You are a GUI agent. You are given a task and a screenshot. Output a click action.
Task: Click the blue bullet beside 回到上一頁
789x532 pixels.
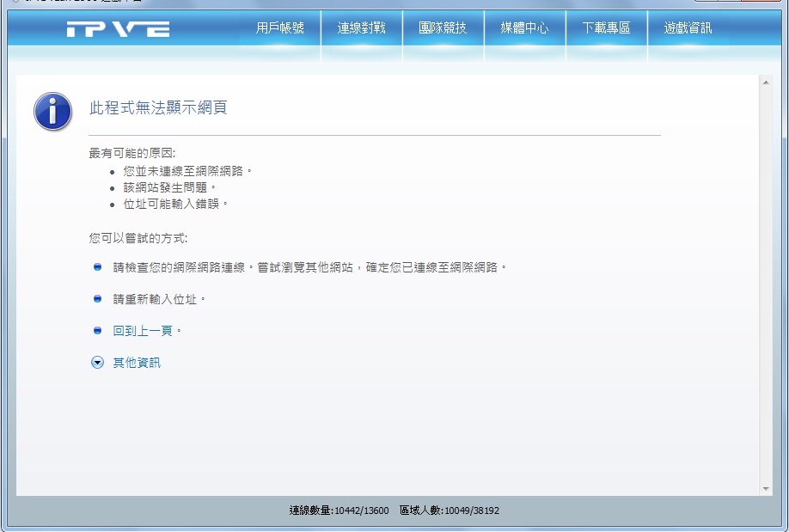click(x=97, y=331)
